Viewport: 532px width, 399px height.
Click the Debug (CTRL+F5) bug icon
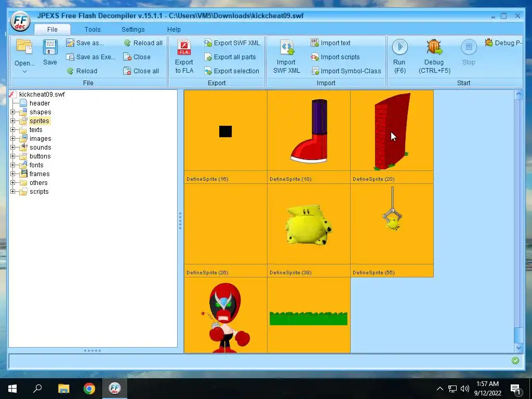pyautogui.click(x=434, y=47)
